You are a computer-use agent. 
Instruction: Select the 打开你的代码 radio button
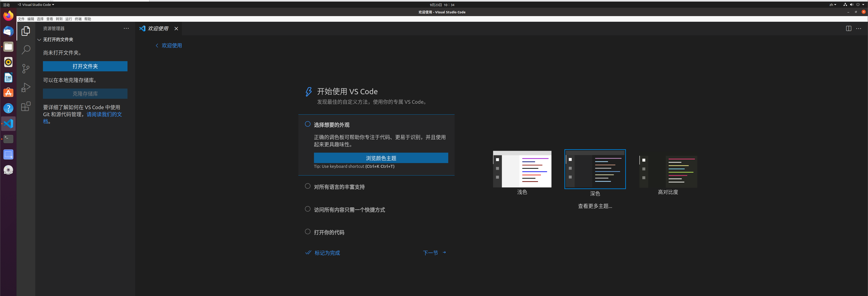[307, 231]
